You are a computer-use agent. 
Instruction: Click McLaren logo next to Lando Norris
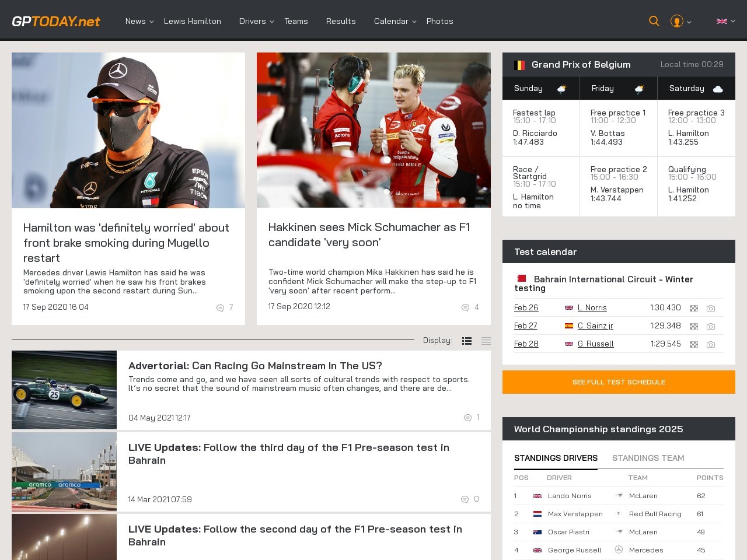click(x=619, y=495)
